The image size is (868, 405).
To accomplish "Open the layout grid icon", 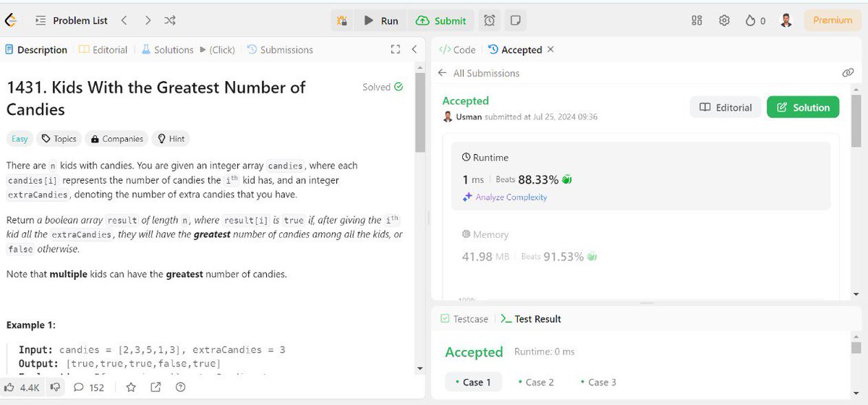I will coord(697,20).
